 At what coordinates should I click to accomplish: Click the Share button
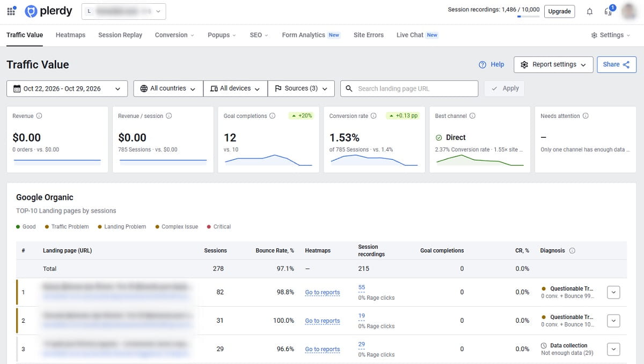click(x=617, y=64)
